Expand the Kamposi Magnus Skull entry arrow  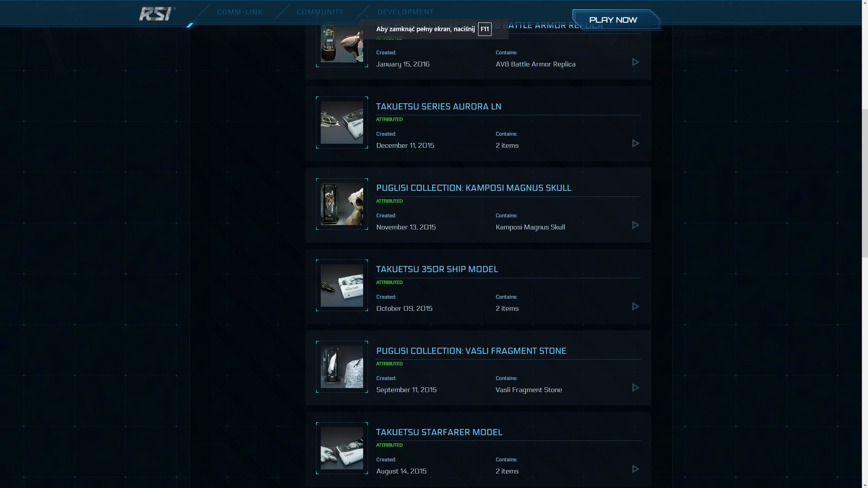tap(636, 225)
